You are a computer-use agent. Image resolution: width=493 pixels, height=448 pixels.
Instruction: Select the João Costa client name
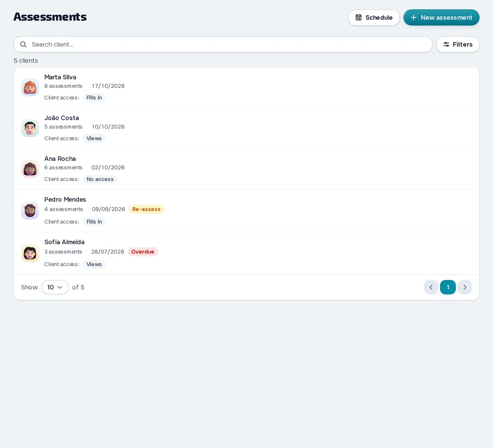click(62, 118)
